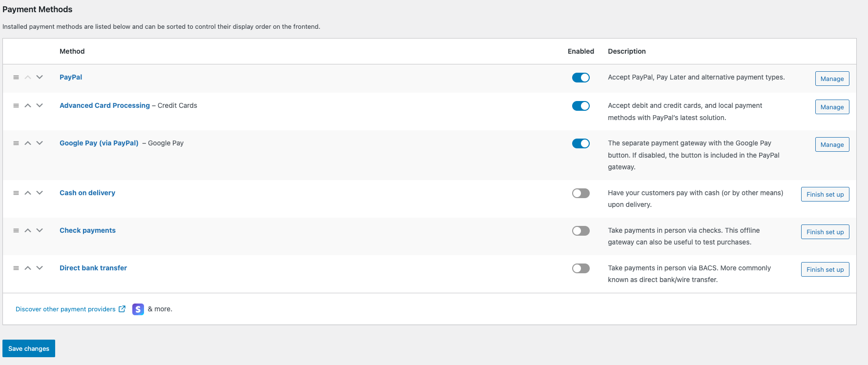Enable Cash on delivery toggle
The height and width of the screenshot is (365, 868).
(581, 193)
